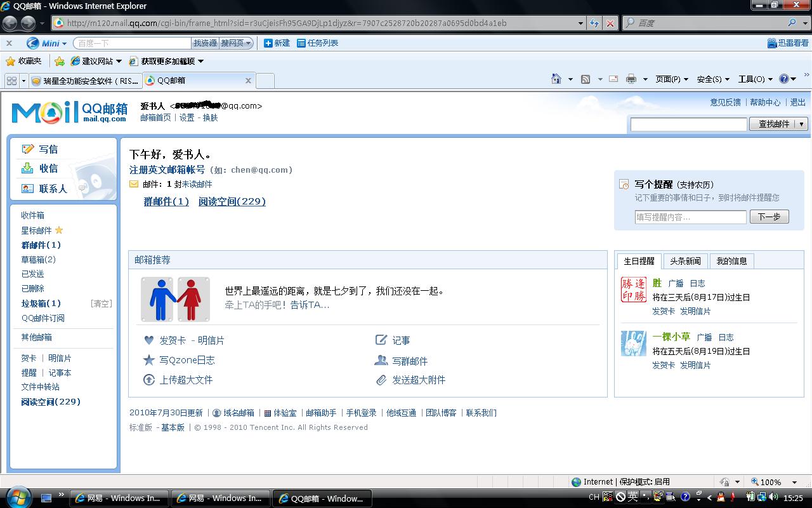812x508 pixels.
Task: Click the 下一步 reminder button
Action: 769,217
